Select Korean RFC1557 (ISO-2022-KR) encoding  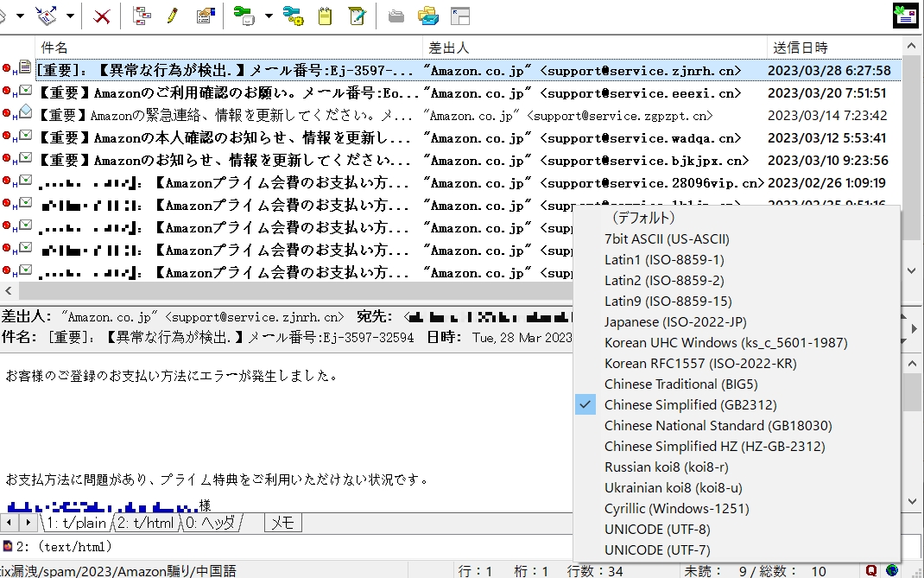[x=700, y=364]
